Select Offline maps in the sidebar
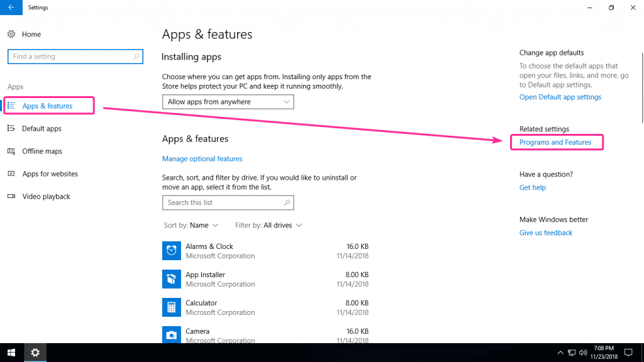 42,151
